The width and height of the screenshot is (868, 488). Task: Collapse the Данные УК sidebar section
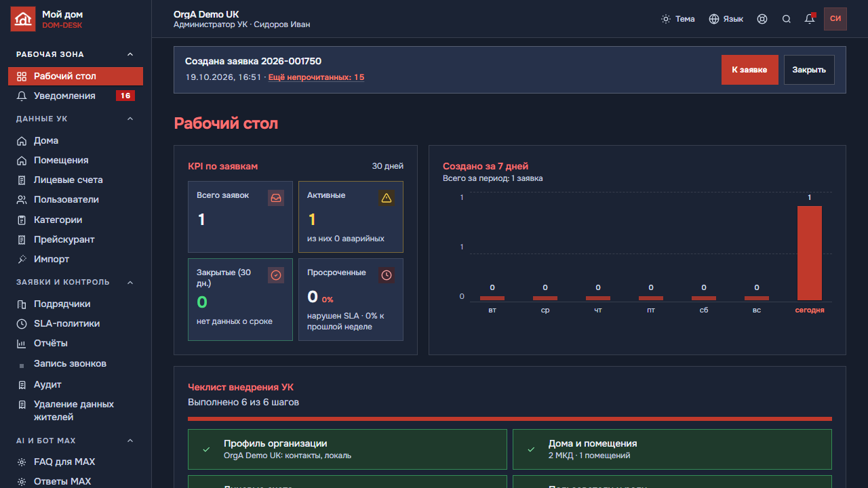point(130,119)
